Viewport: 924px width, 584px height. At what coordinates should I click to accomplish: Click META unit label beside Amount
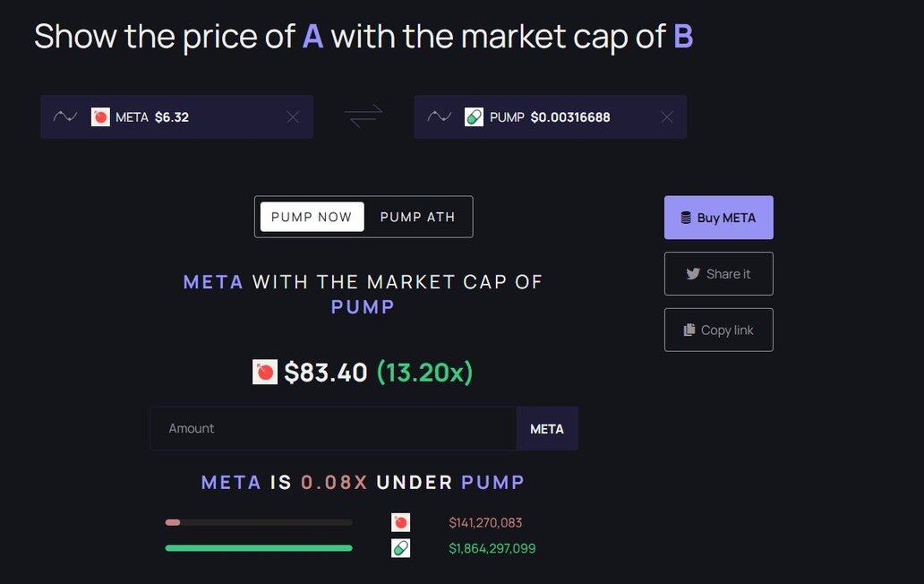[546, 428]
